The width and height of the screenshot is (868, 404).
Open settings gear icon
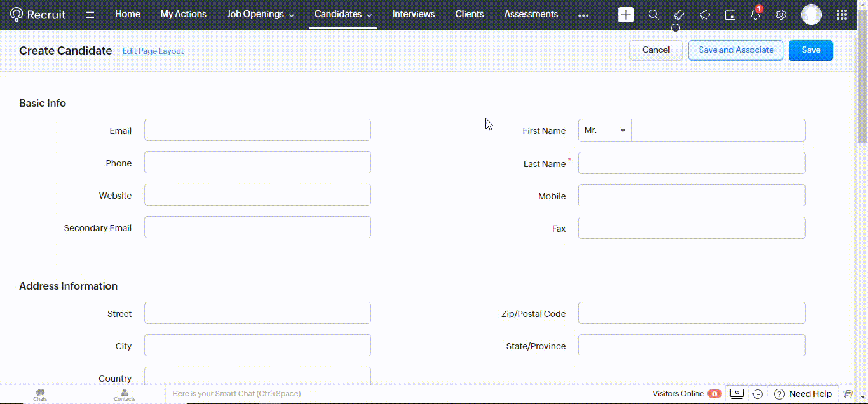(x=782, y=15)
